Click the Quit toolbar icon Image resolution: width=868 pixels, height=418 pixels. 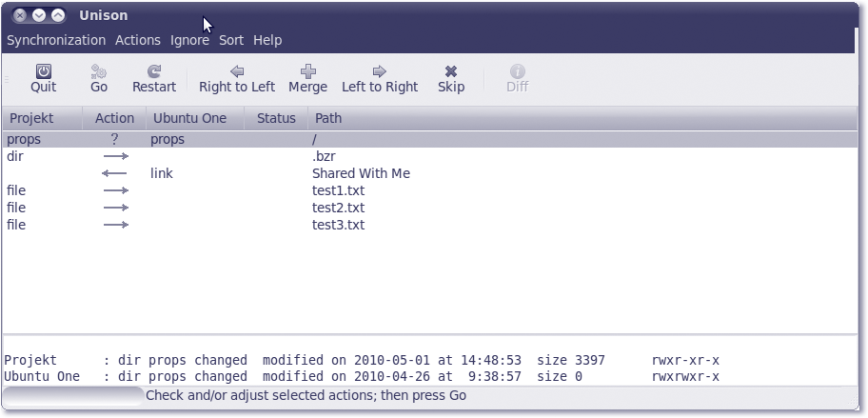(x=43, y=71)
